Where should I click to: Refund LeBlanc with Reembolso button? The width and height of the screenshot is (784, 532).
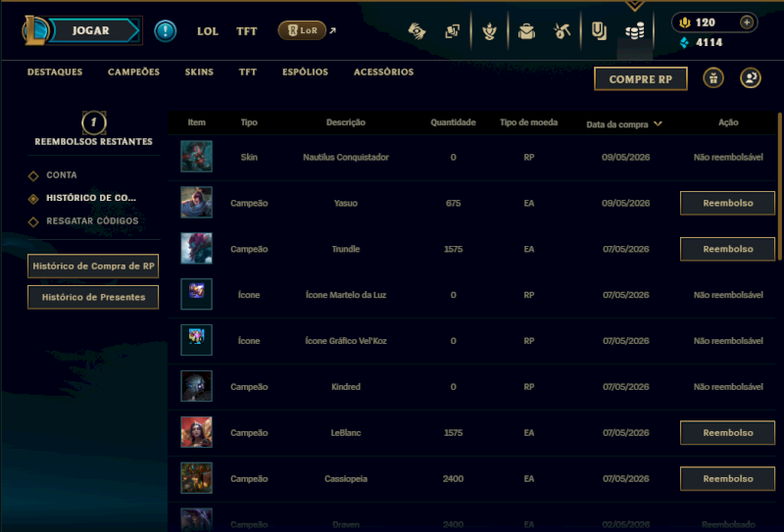[x=727, y=433]
